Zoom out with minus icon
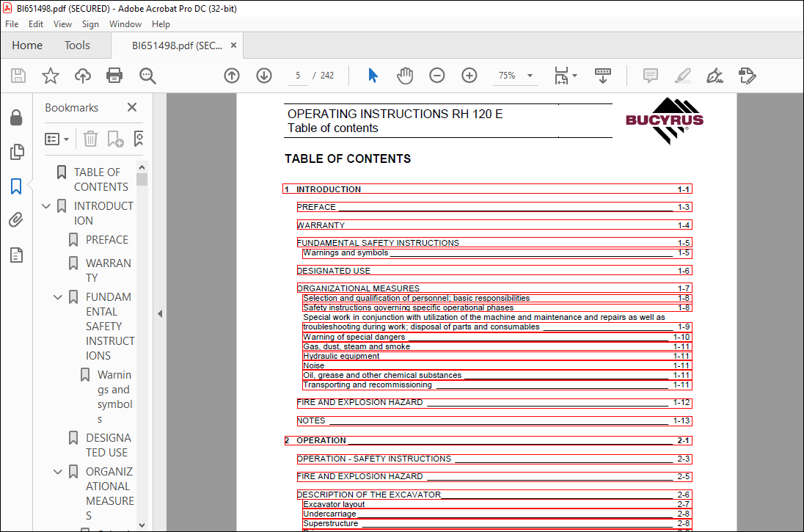The height and width of the screenshot is (532, 804). click(437, 76)
